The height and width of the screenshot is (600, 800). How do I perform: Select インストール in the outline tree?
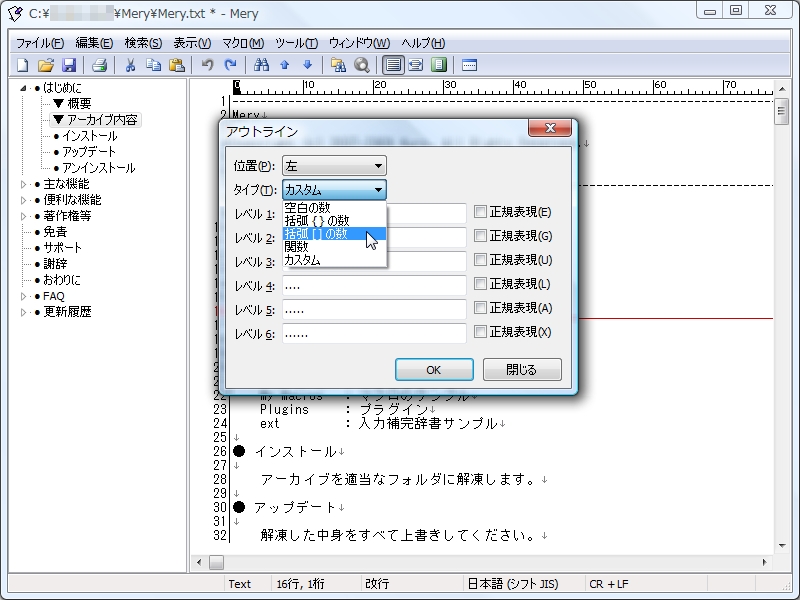[x=89, y=136]
